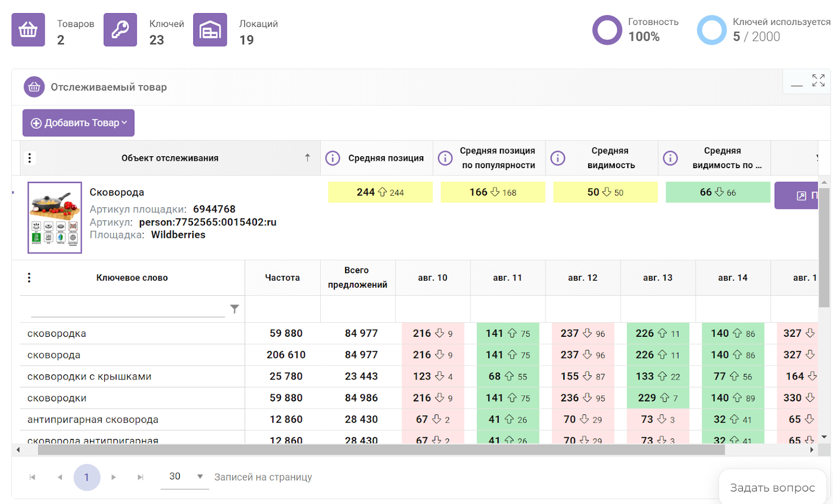Open the records per page dropdown
Image resolution: width=833 pixels, height=504 pixels.
pyautogui.click(x=185, y=477)
